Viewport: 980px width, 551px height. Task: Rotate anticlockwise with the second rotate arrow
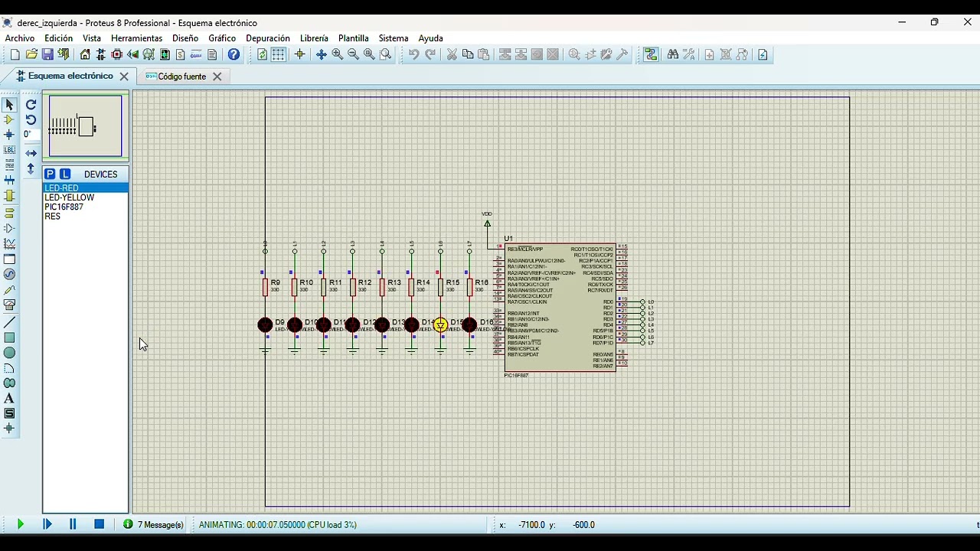click(x=31, y=119)
